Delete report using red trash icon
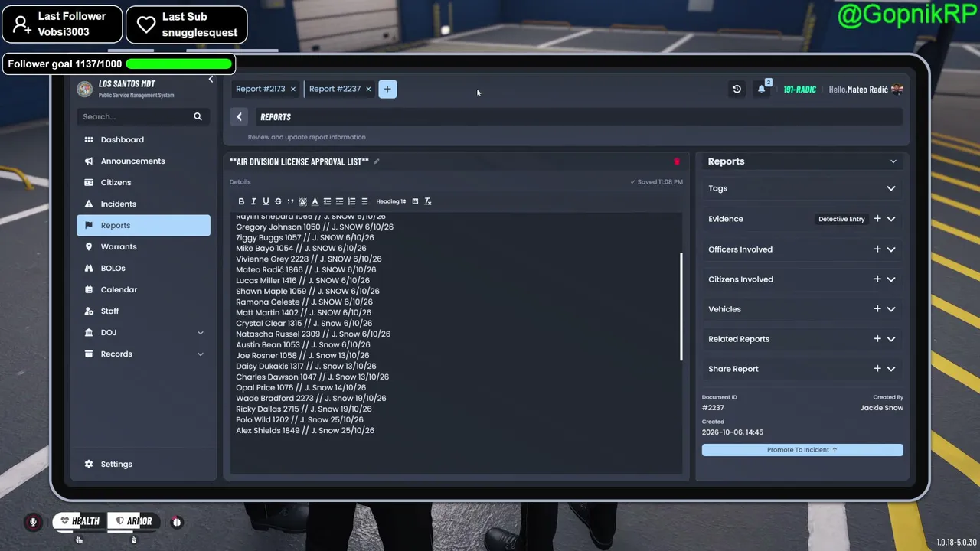Screen dimensions: 980x551 tap(676, 161)
